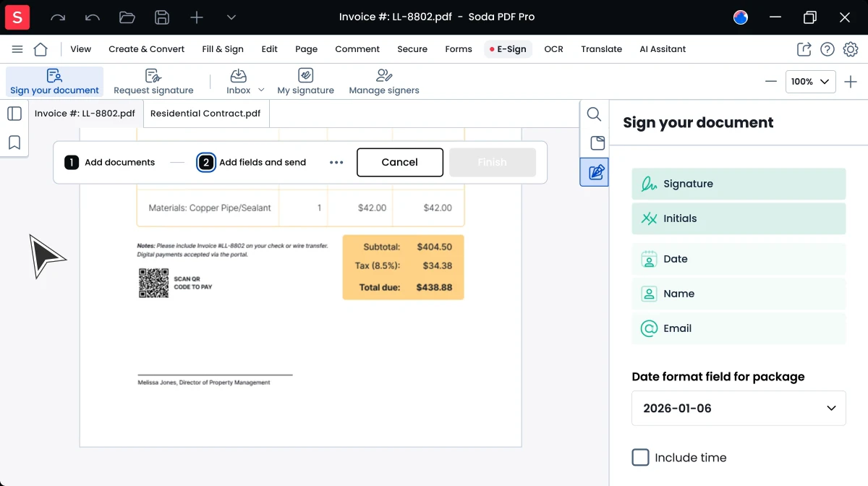Select the E-Sign tab
The image size is (868, 486).
click(x=508, y=49)
